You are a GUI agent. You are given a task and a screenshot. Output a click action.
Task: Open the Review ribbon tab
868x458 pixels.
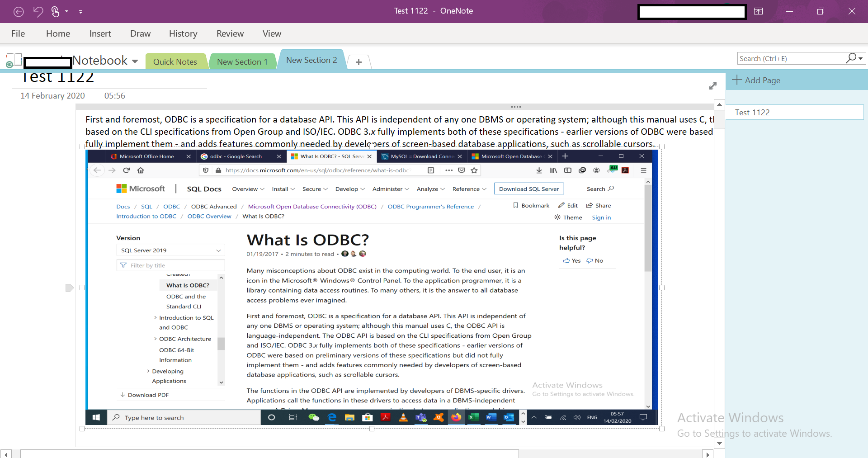(230, 33)
